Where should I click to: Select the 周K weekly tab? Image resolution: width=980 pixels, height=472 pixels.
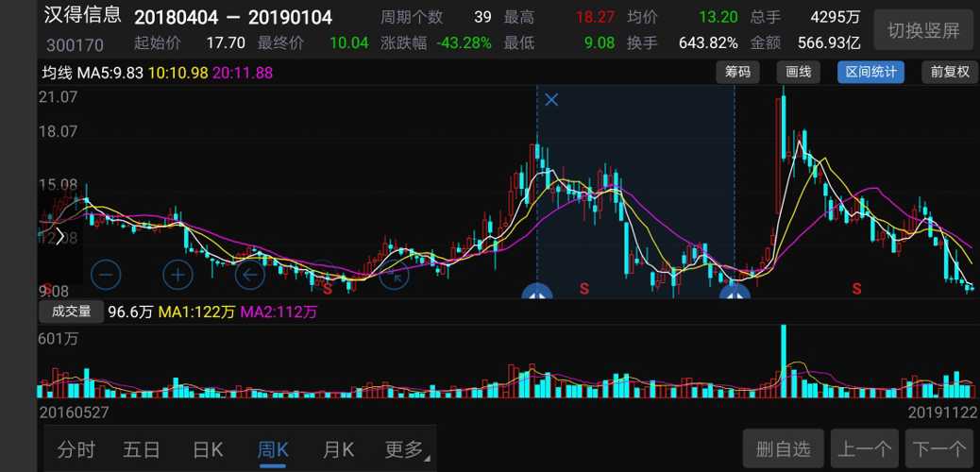(x=273, y=449)
